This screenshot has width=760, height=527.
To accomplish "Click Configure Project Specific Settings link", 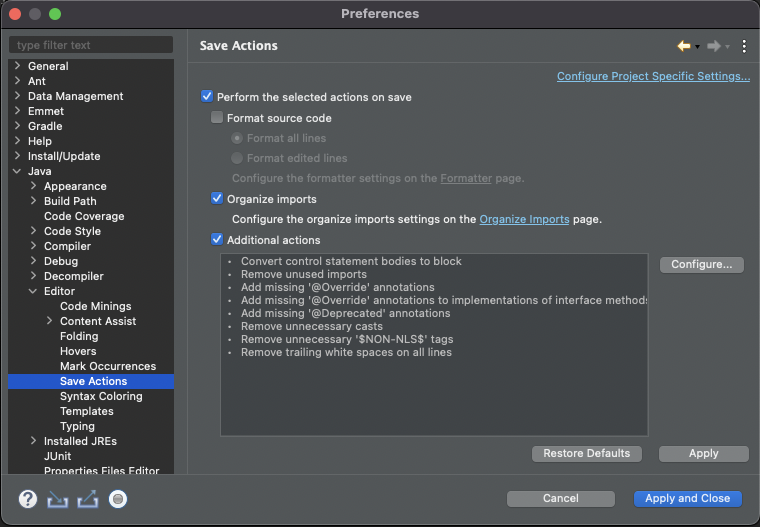I will (653, 76).
